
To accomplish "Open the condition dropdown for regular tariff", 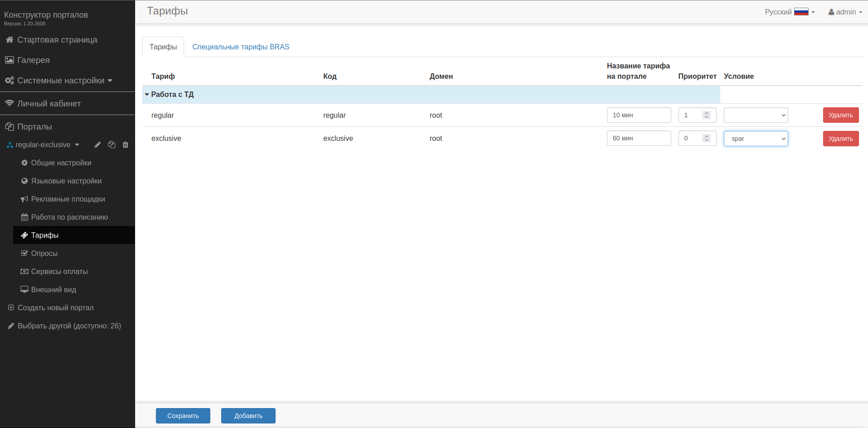I will [x=756, y=115].
